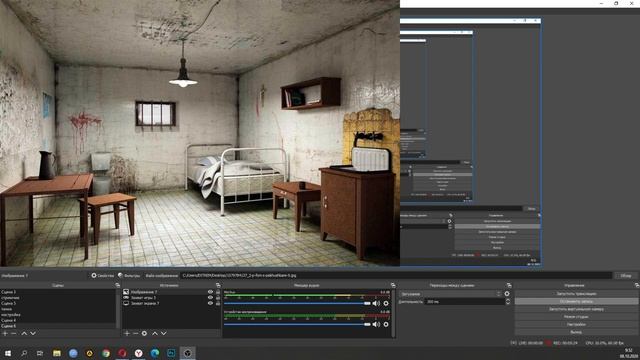Open the Затухание transition dropdown
The width and height of the screenshot is (640, 360).
pyautogui.click(x=451, y=293)
